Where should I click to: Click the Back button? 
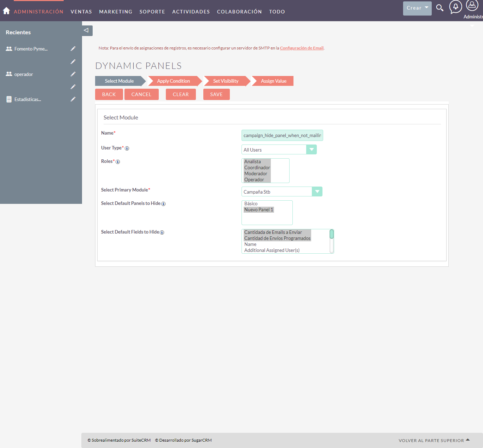[x=109, y=94]
